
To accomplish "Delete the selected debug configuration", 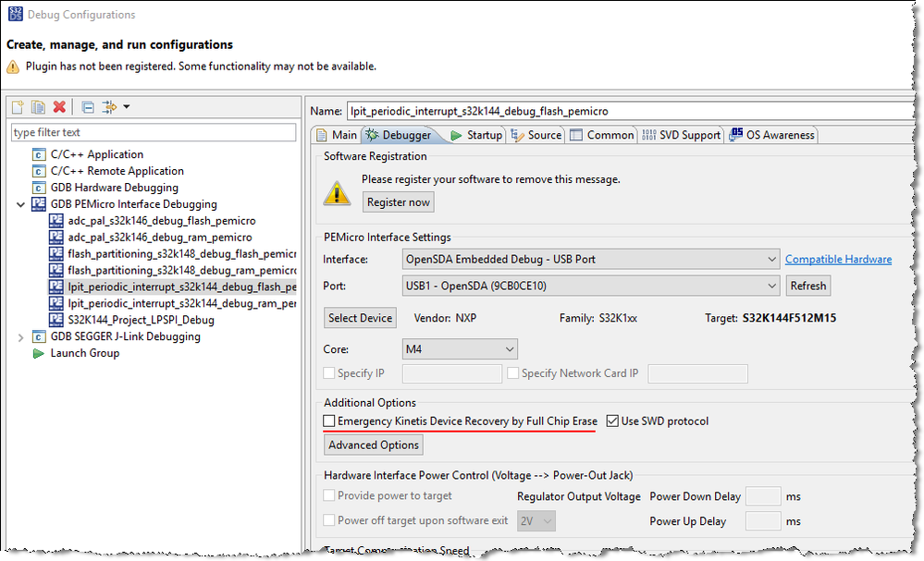I will 58,106.
